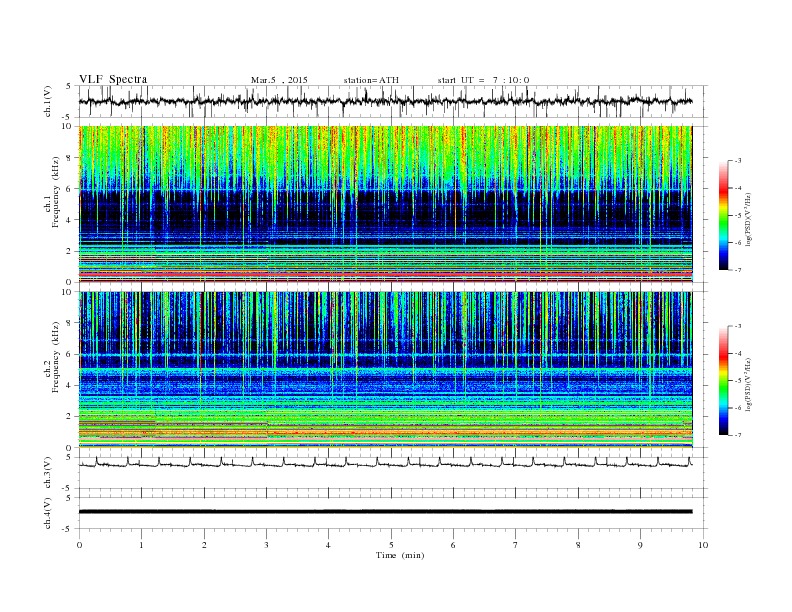Select the date text Mar.5, 2015

[x=279, y=80]
